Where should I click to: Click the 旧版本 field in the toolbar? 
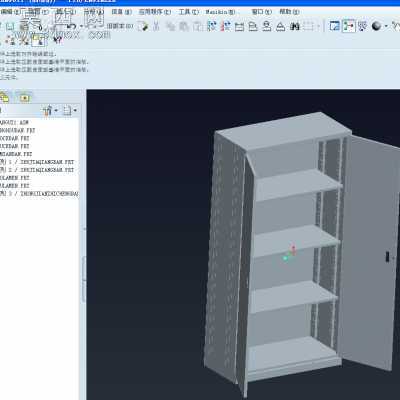pyautogui.click(x=120, y=26)
